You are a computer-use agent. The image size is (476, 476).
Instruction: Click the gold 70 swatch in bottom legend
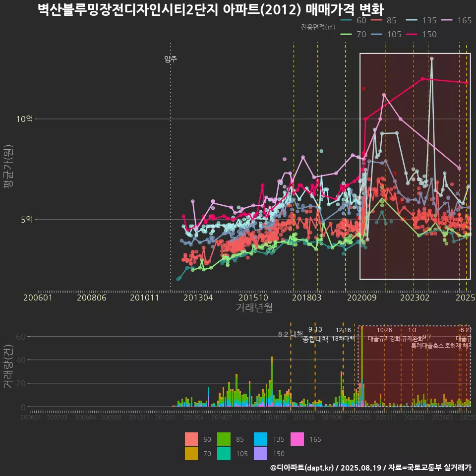(x=191, y=453)
